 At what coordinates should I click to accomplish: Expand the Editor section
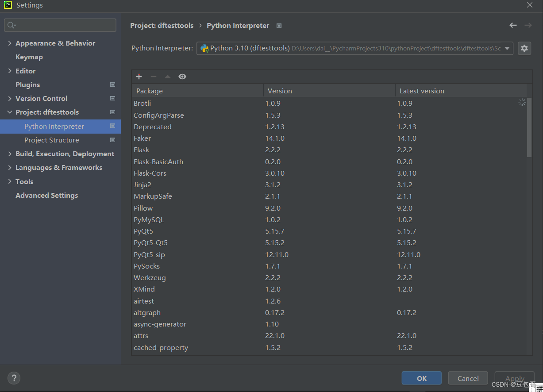pyautogui.click(x=10, y=71)
